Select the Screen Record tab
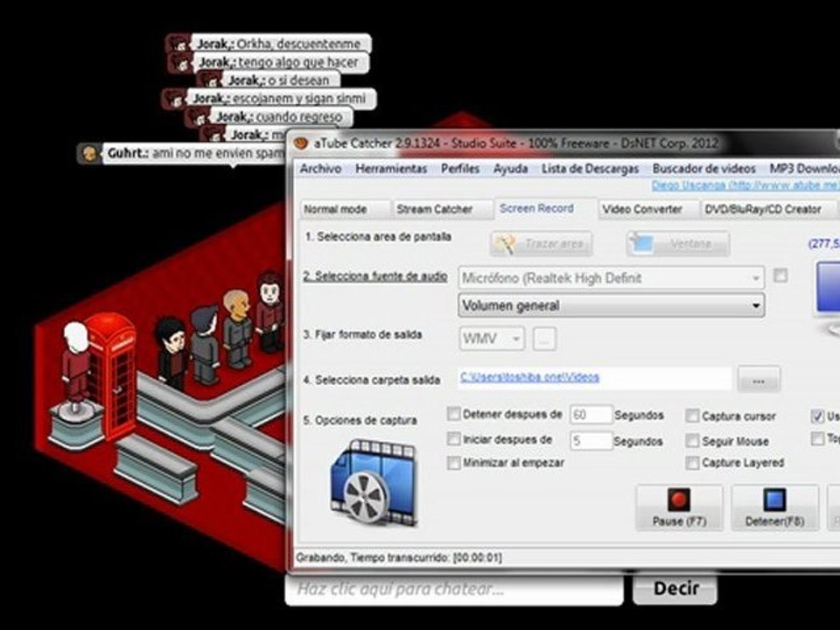Image resolution: width=840 pixels, height=630 pixels. [545, 208]
